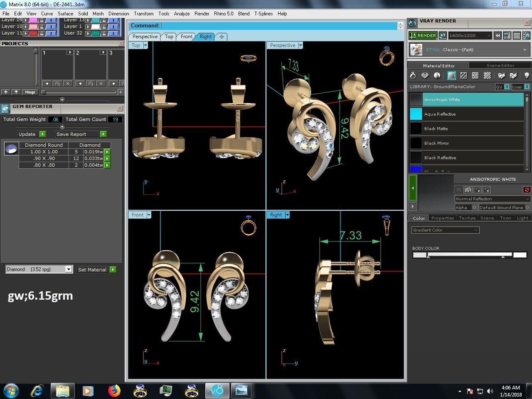Open the Gradient Color dropdown
Screen dimensions: 532x399
pyautogui.click(x=445, y=230)
